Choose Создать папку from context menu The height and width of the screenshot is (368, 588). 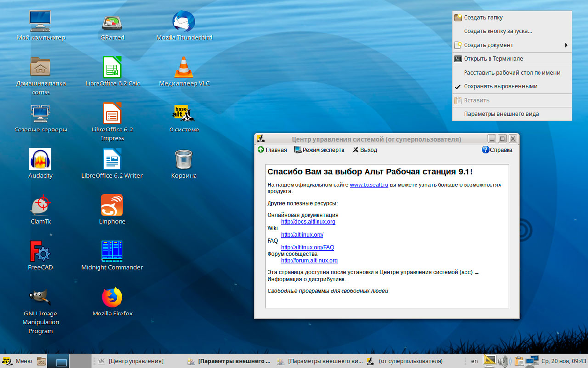pos(512,18)
